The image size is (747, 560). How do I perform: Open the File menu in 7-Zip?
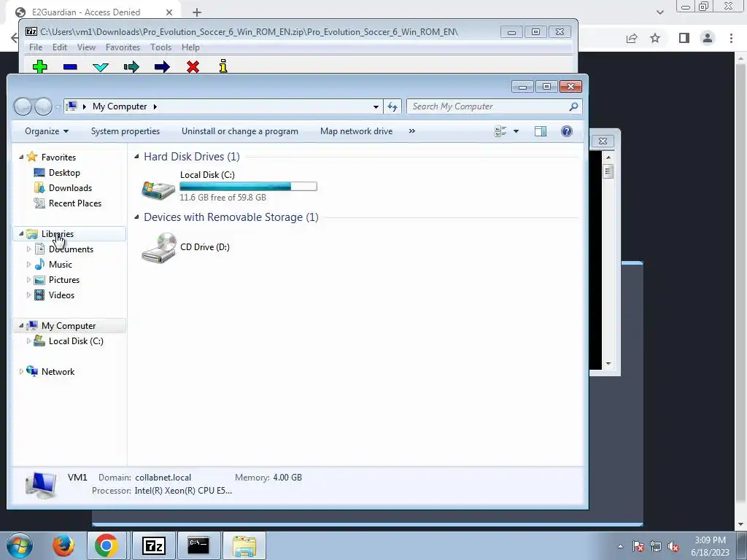point(36,47)
